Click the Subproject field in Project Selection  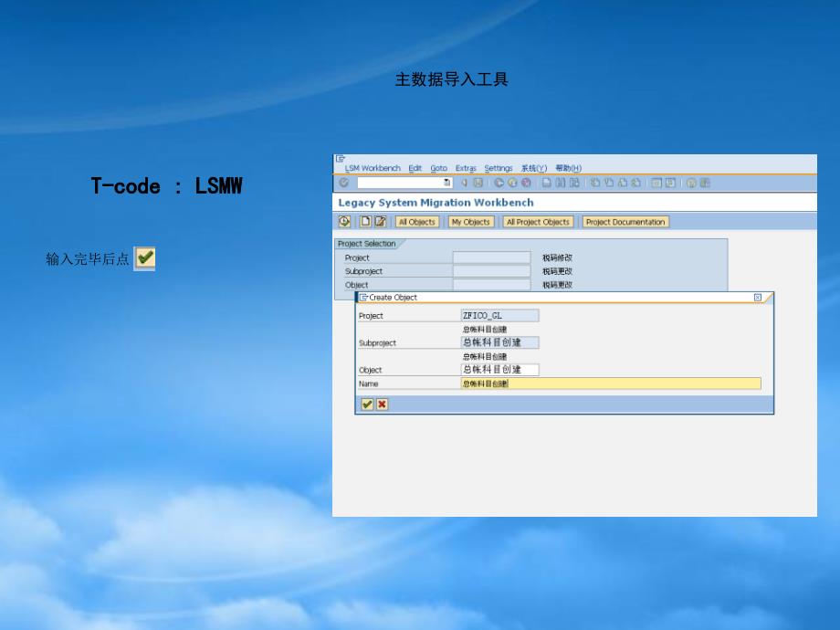(491, 271)
